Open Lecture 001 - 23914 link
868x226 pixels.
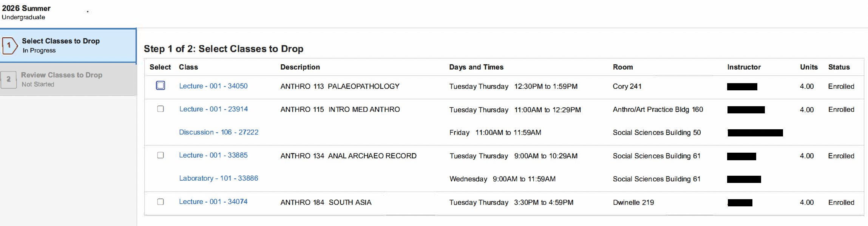[x=213, y=109]
